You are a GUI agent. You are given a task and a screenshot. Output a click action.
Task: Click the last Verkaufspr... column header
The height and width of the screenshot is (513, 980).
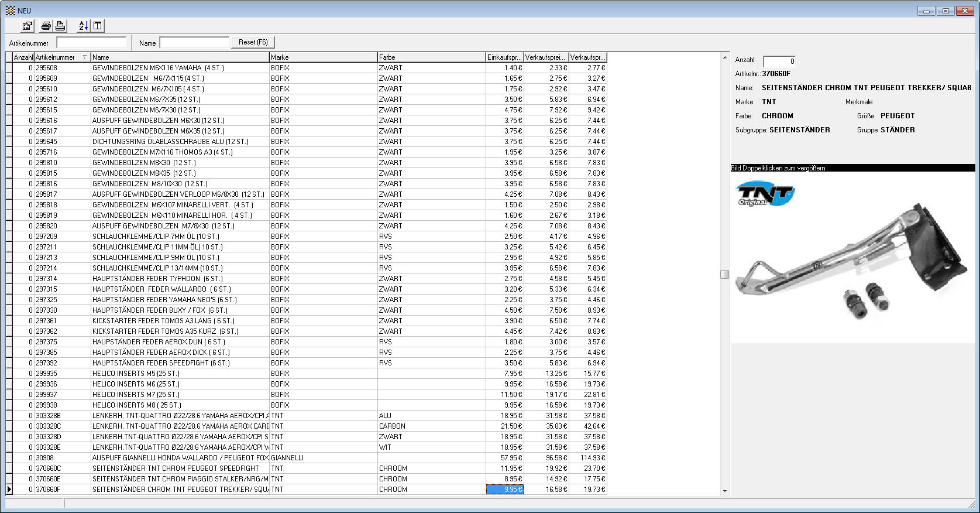click(587, 57)
